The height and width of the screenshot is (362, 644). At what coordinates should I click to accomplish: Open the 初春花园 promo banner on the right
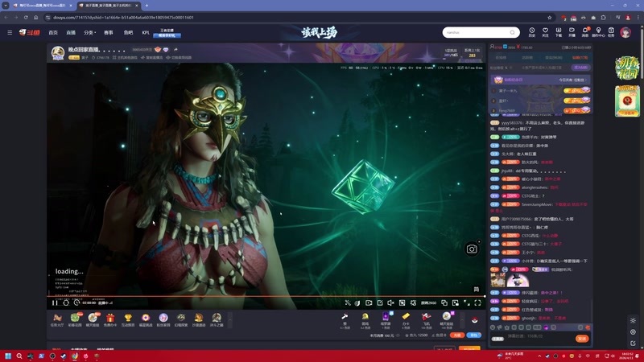tap(627, 68)
